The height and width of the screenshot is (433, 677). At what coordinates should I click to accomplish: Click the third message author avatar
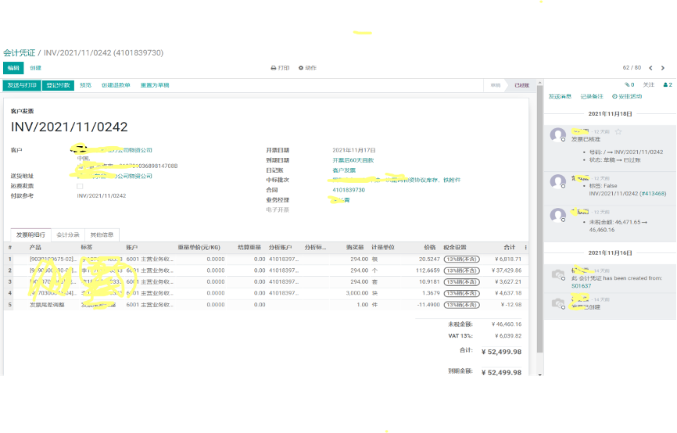[558, 215]
